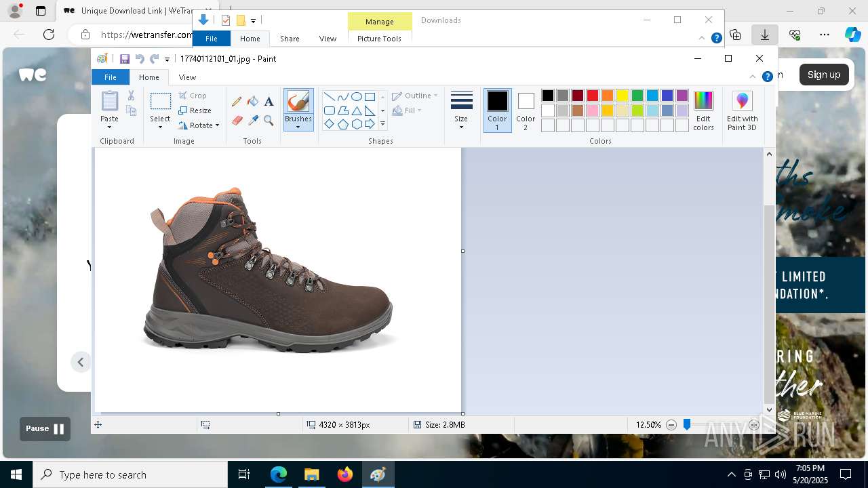Open the Share tab in Downloads window
868x488 pixels.
(290, 39)
